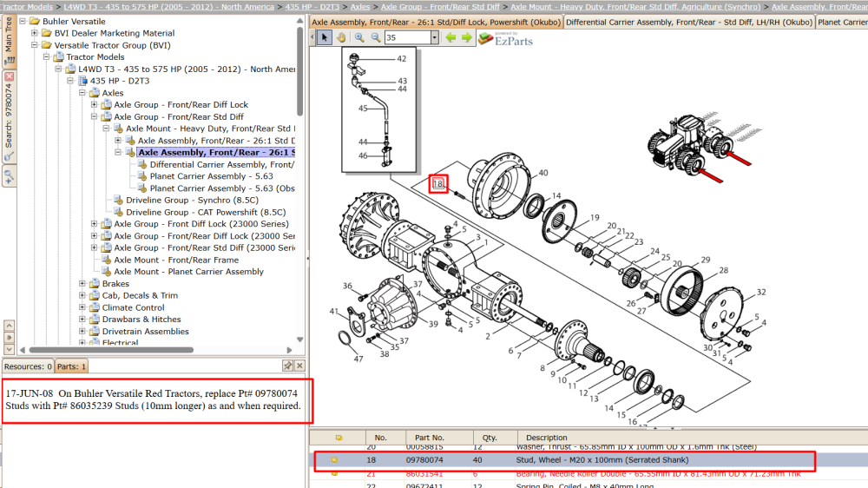Collapse the diagram toolbar using left chevron

pos(312,37)
